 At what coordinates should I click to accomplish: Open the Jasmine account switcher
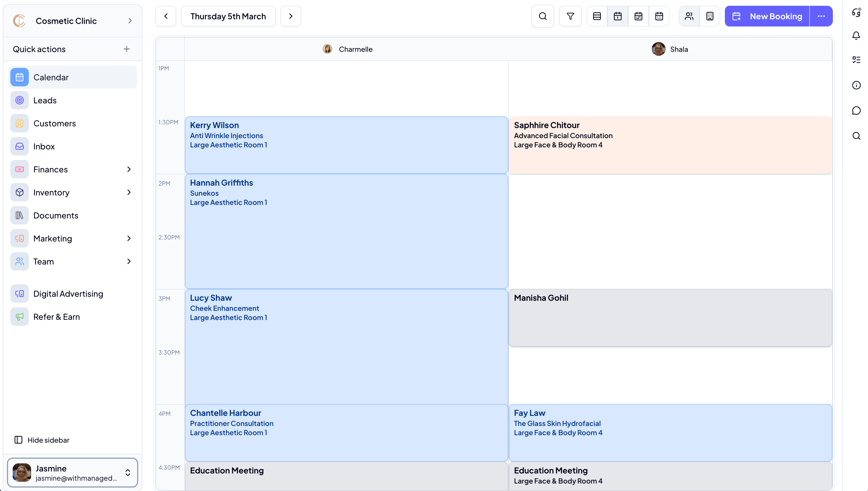(x=73, y=473)
